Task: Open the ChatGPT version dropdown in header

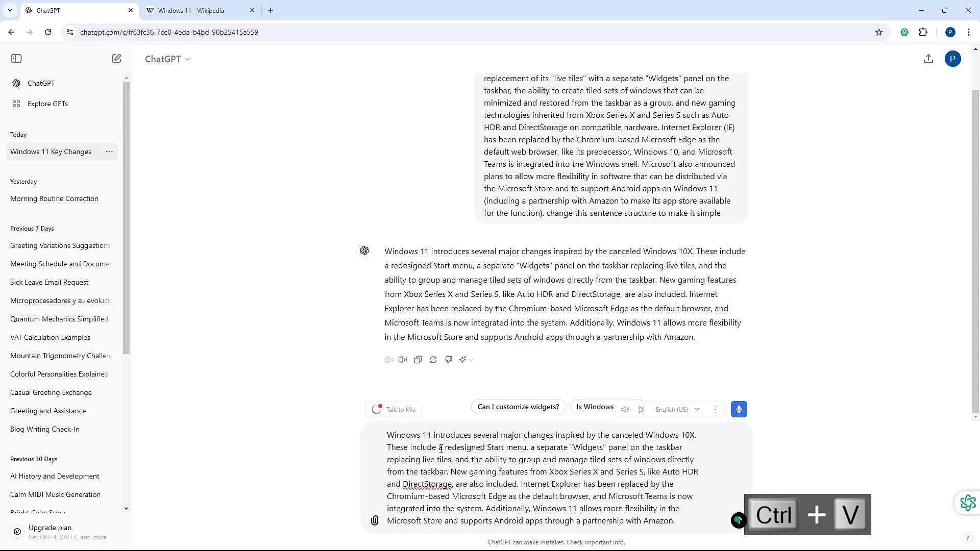Action: tap(168, 59)
